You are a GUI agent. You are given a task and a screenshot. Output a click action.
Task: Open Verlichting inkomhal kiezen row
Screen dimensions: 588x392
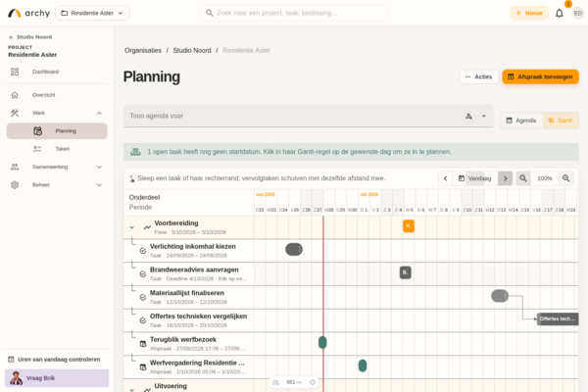(x=189, y=251)
